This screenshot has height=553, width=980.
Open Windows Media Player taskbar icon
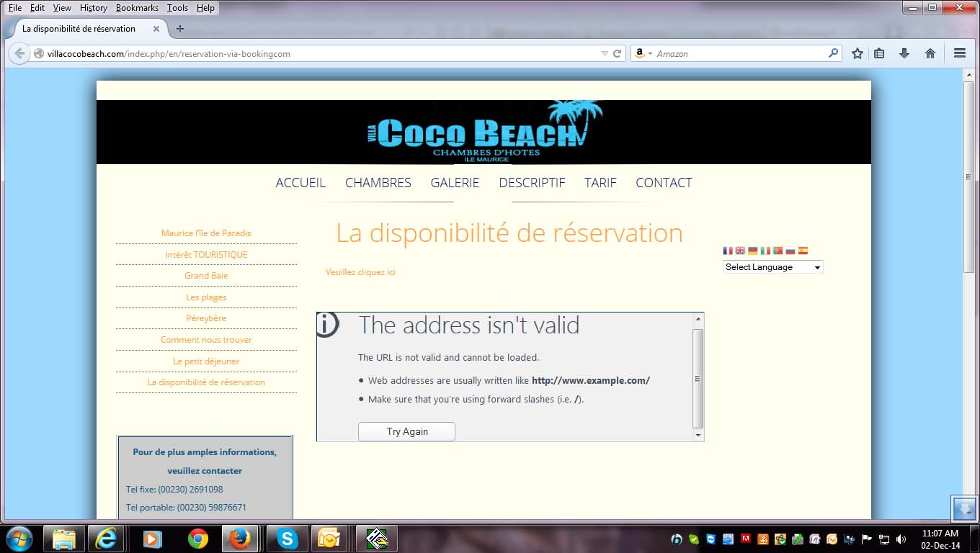pyautogui.click(x=151, y=539)
